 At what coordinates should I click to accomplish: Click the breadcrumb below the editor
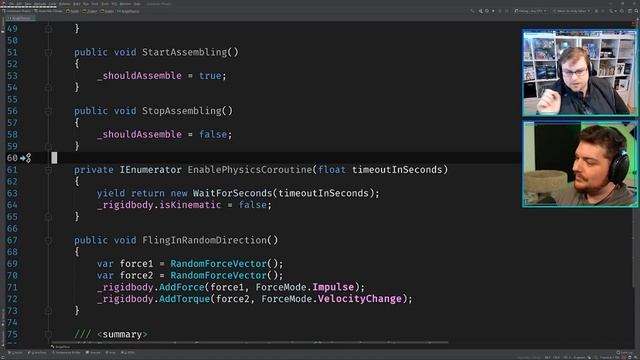click(60, 347)
